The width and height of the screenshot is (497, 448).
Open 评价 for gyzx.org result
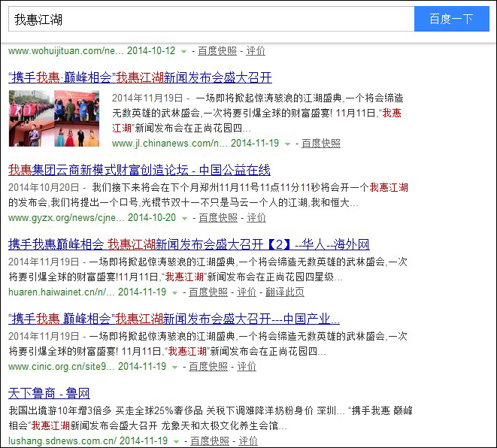point(256,218)
